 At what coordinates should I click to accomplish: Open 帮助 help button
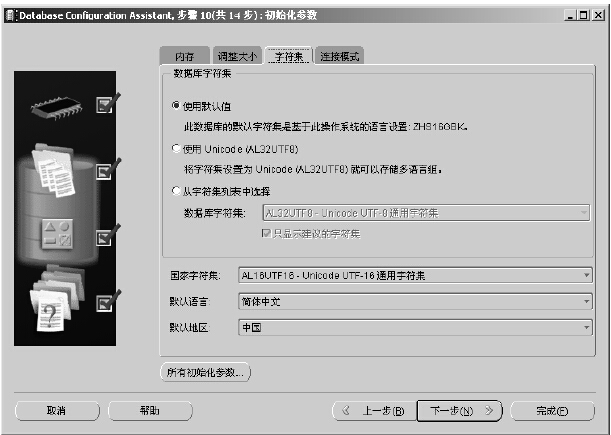[150, 411]
